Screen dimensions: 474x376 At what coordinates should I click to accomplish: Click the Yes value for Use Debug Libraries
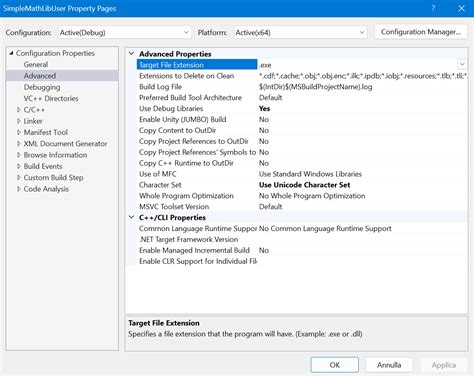pyautogui.click(x=264, y=108)
